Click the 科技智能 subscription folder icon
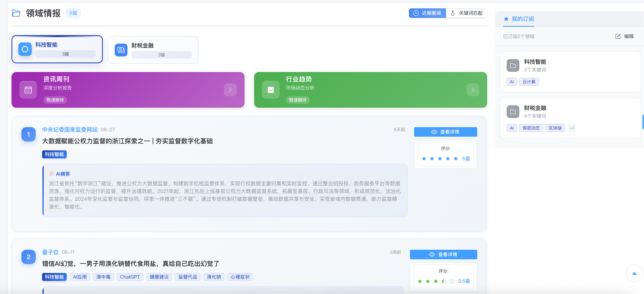Image resolution: width=644 pixels, height=294 pixels. click(513, 65)
